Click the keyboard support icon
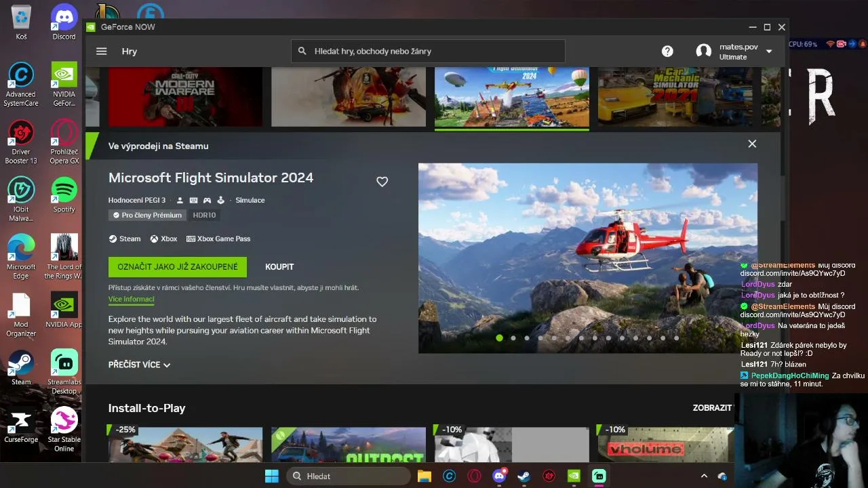 [193, 201]
